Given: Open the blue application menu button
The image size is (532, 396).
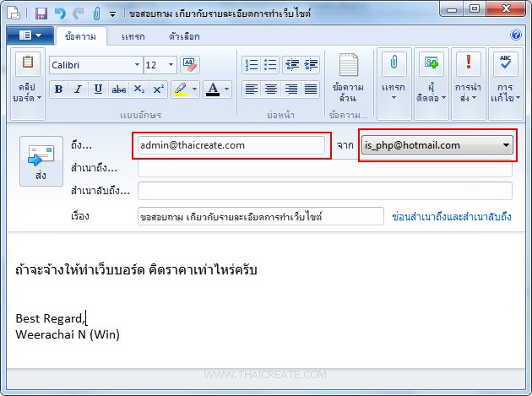Looking at the screenshot, I should coord(30,35).
